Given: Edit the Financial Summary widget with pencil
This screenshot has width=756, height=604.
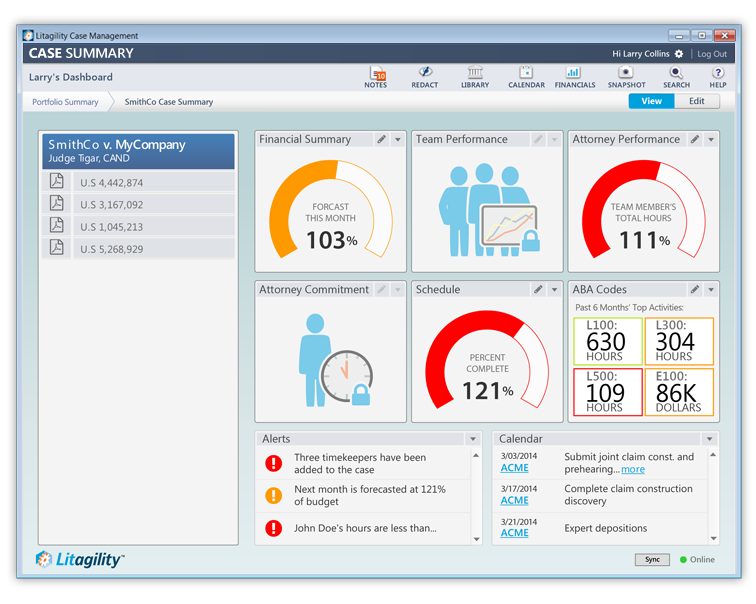Looking at the screenshot, I should 381,139.
